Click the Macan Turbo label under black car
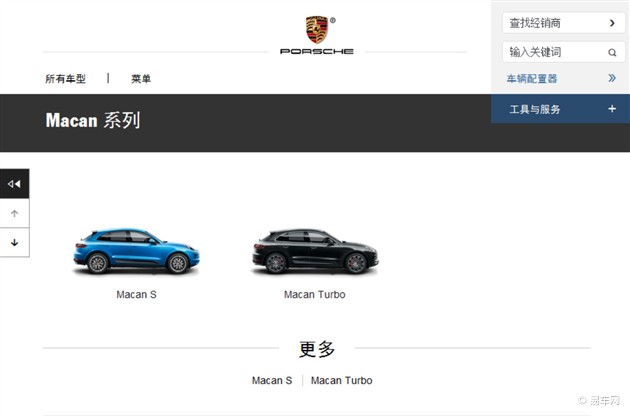This screenshot has height=416, width=630. (315, 295)
